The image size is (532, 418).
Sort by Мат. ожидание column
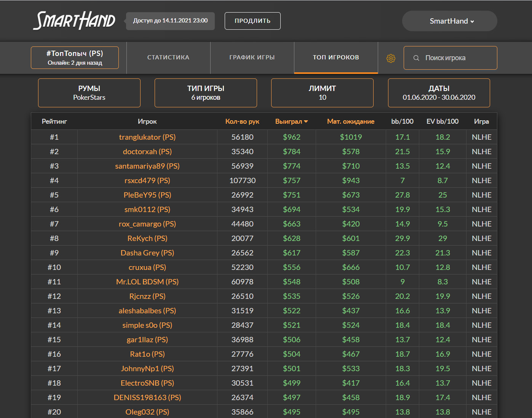[x=351, y=121]
